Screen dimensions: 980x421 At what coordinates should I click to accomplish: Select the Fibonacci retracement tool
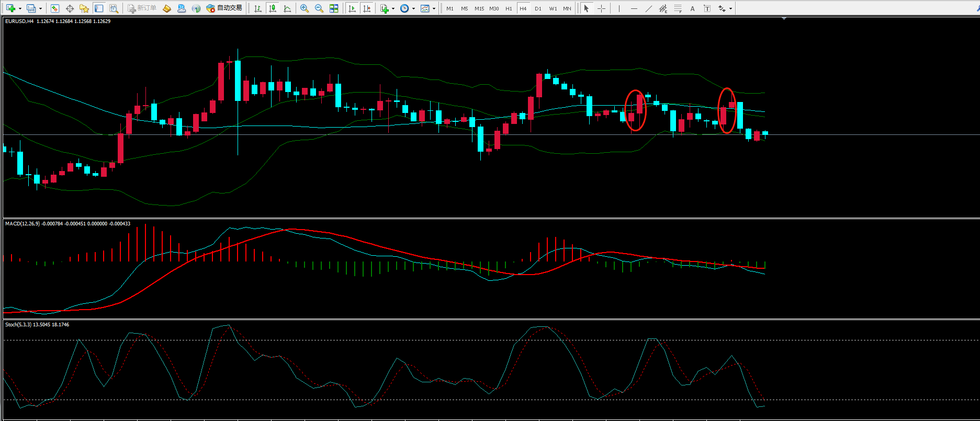coord(678,8)
